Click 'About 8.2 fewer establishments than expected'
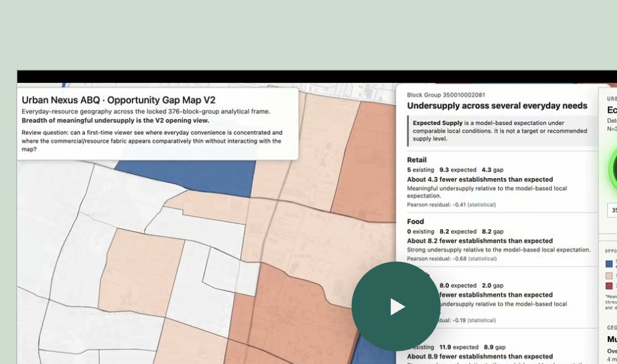The width and height of the screenshot is (617, 364). (479, 240)
